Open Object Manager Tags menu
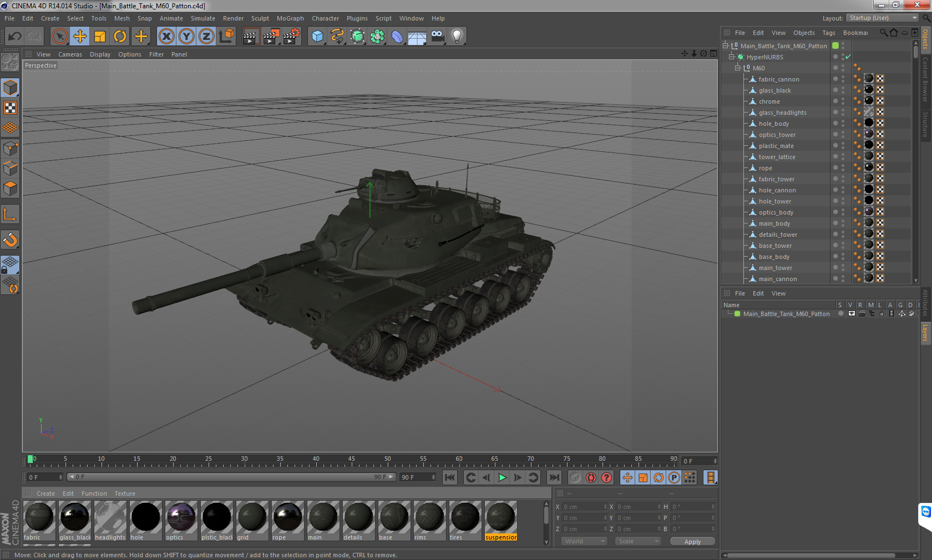 (829, 33)
